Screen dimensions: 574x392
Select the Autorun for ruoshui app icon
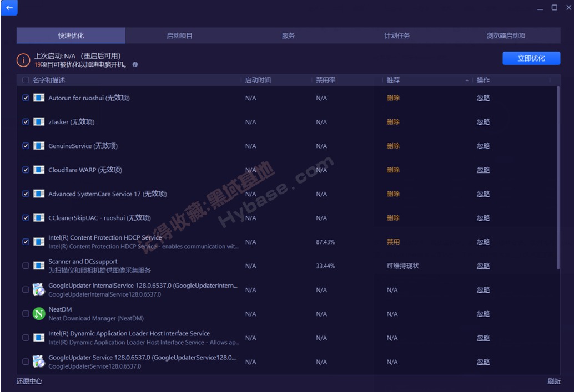tap(39, 98)
